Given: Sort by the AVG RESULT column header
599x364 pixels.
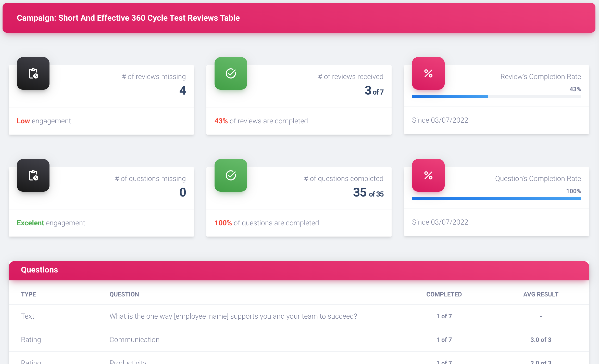Looking at the screenshot, I should point(540,294).
